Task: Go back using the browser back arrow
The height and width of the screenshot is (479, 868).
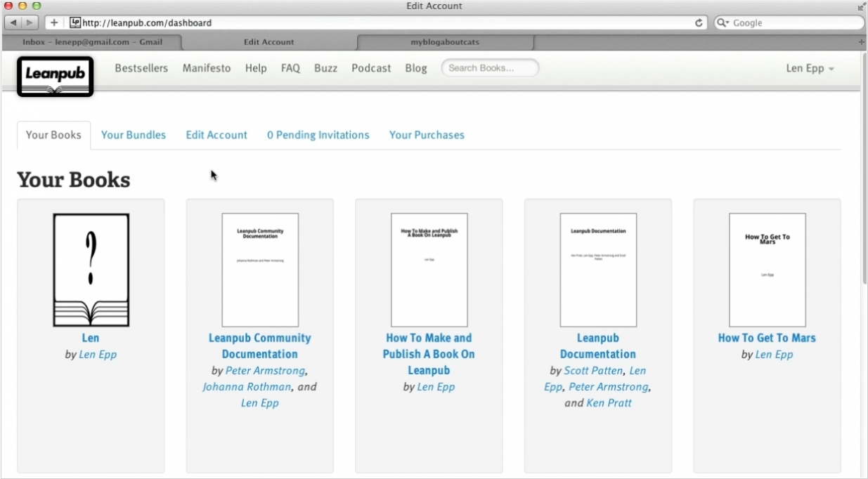Action: (x=13, y=22)
